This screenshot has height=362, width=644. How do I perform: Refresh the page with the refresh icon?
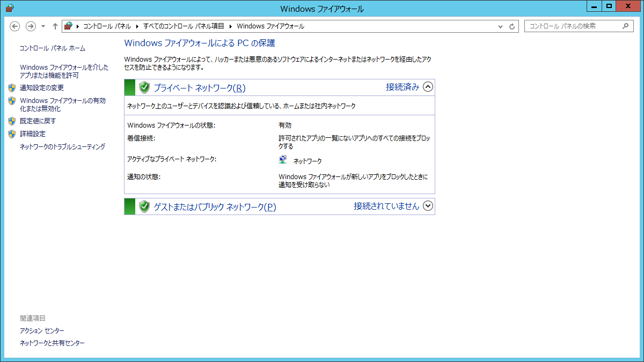pyautogui.click(x=512, y=26)
